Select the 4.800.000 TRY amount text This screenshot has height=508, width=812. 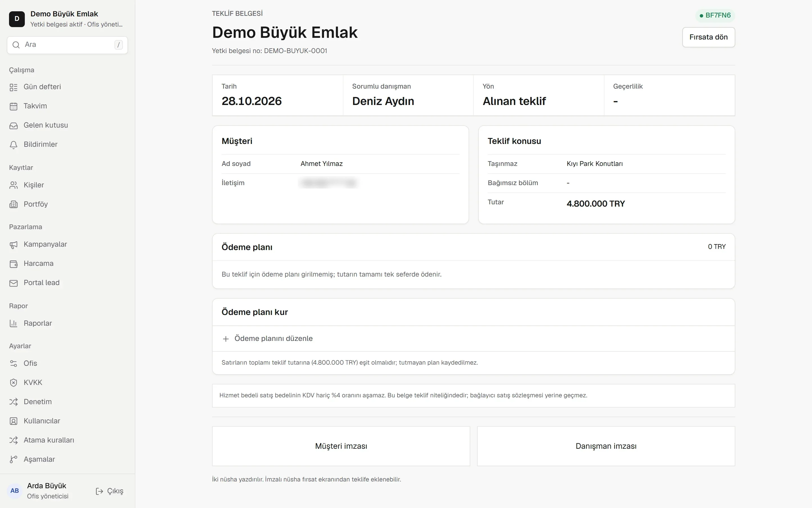tap(595, 203)
